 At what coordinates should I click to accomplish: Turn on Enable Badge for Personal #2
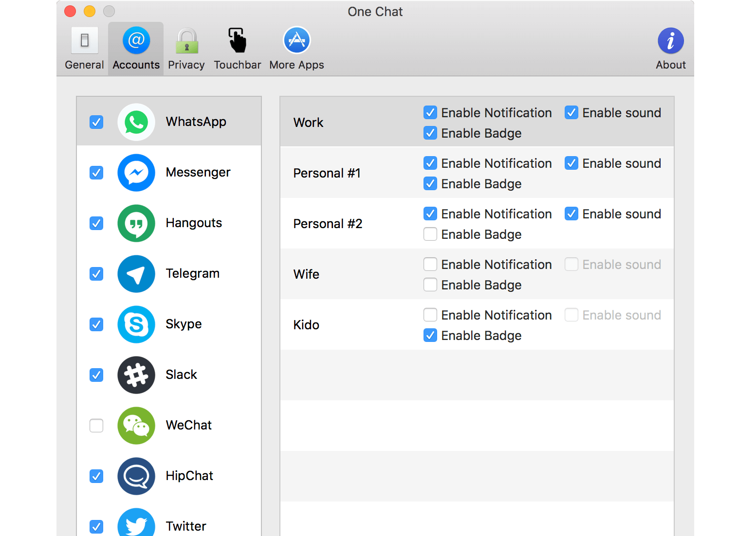pyautogui.click(x=430, y=234)
